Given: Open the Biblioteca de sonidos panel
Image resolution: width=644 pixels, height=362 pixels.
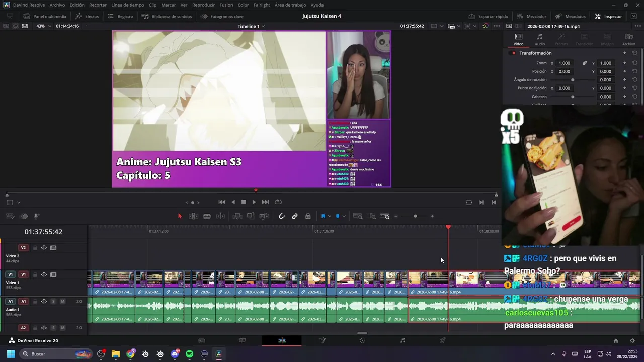Looking at the screenshot, I should pyautogui.click(x=167, y=16).
